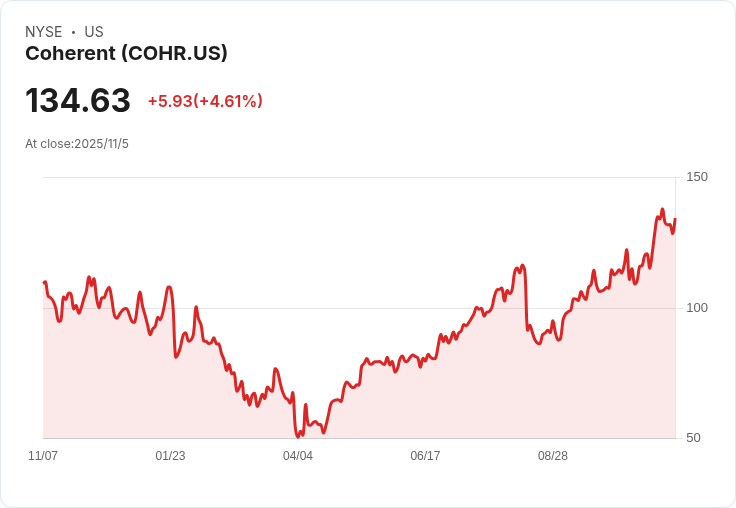Image resolution: width=736 pixels, height=508 pixels.
Task: Select the 04/04 date label on x-axis
Action: tap(298, 456)
